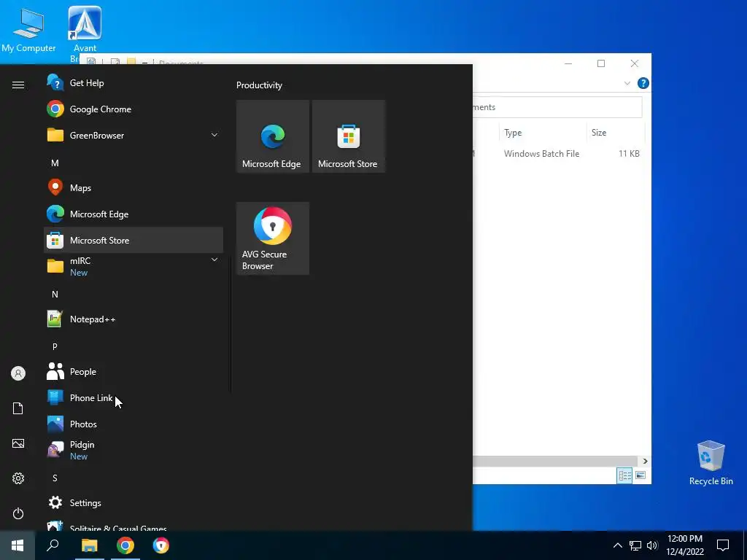The width and height of the screenshot is (747, 560).
Task: Open the Action Center notifications icon
Action: (x=723, y=545)
